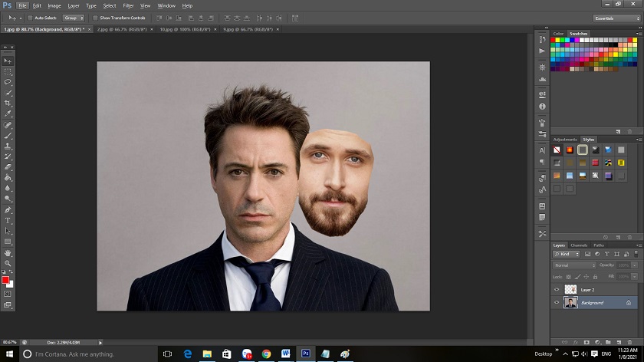Open the Group auto-select dropdown
644x362 pixels.
(x=74, y=18)
